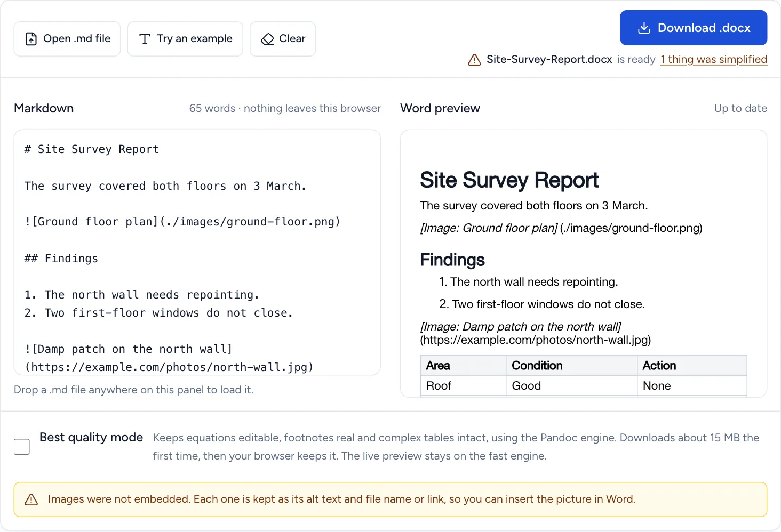Click the Damp patch image placeholder in preview
Screen dimensions: 781x532
tap(536, 333)
